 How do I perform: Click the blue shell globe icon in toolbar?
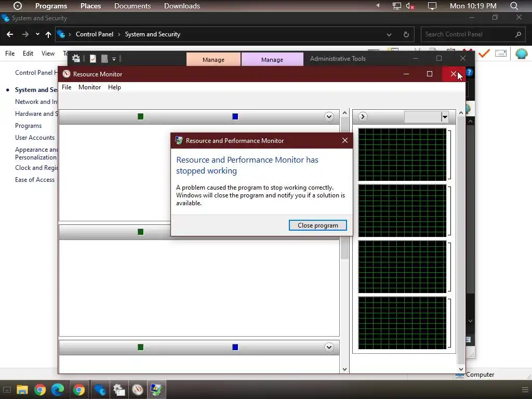(x=522, y=54)
